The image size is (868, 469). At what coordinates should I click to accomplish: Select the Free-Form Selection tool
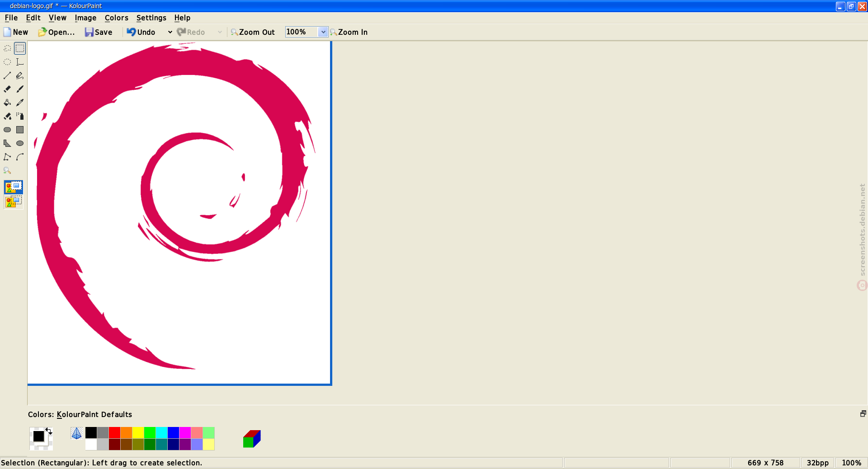click(7, 48)
